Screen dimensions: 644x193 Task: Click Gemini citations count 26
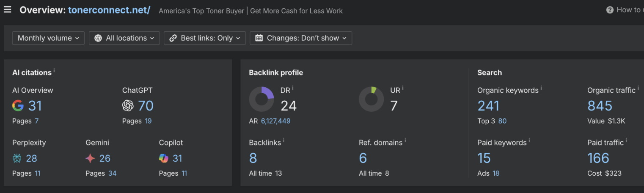click(105, 158)
